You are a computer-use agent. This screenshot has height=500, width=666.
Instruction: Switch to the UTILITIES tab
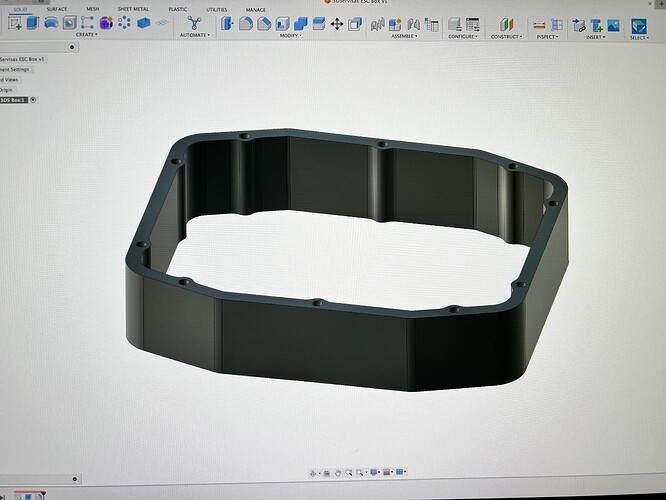pos(217,9)
